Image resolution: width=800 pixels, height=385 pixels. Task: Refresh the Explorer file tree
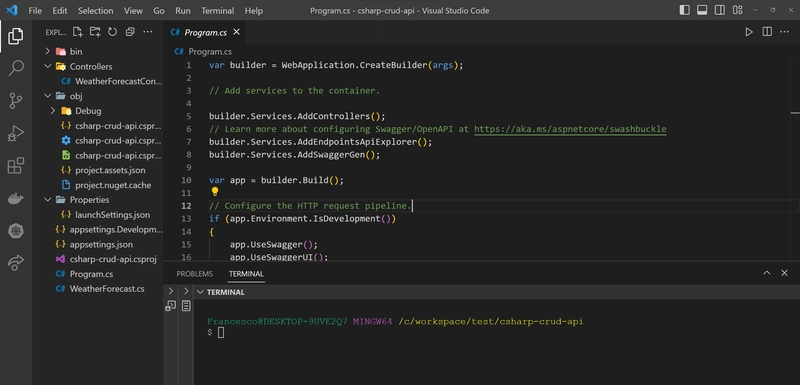click(x=112, y=32)
